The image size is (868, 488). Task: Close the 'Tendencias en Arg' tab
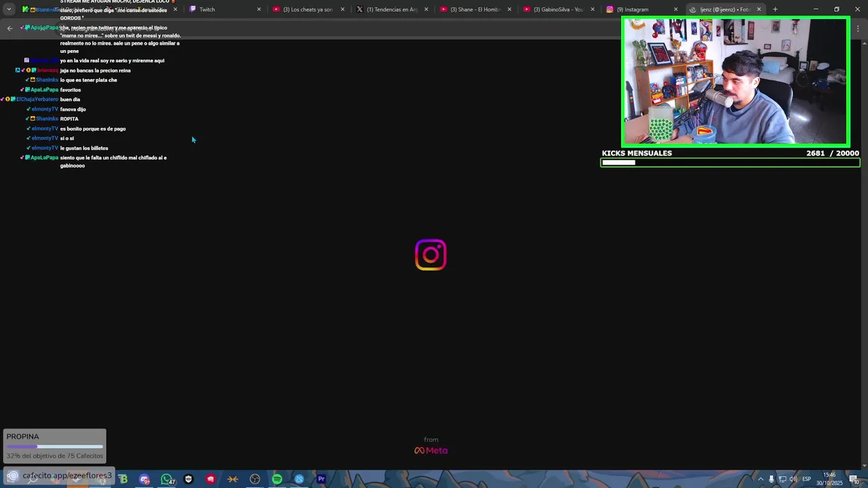[x=426, y=9]
